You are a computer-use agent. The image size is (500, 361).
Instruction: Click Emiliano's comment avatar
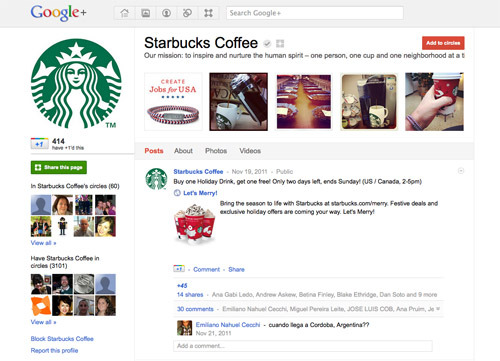pyautogui.click(x=184, y=328)
